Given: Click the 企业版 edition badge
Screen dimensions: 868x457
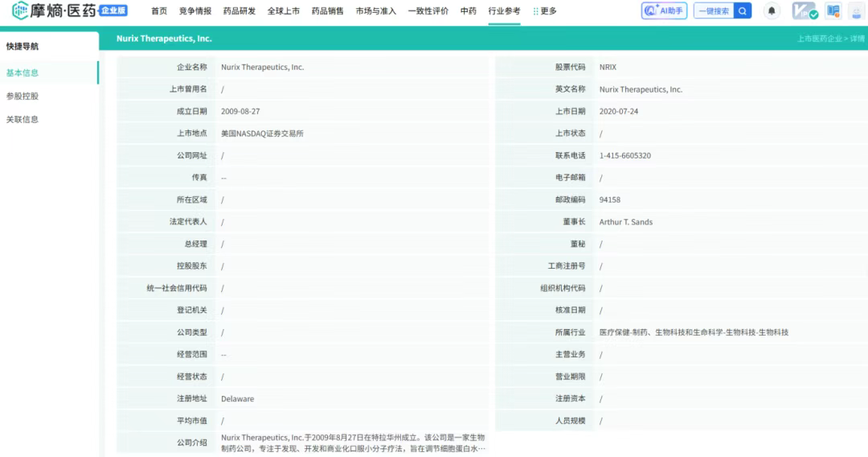Looking at the screenshot, I should pos(113,10).
